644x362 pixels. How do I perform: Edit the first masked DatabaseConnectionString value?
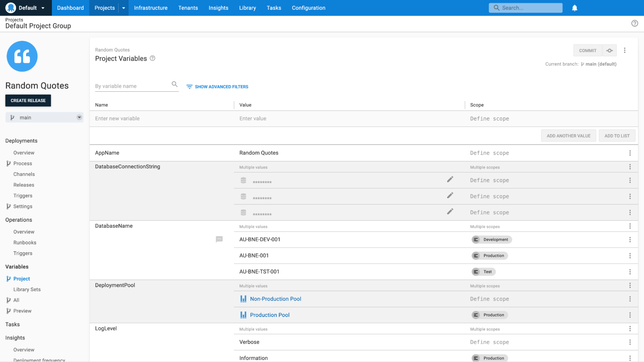click(450, 179)
